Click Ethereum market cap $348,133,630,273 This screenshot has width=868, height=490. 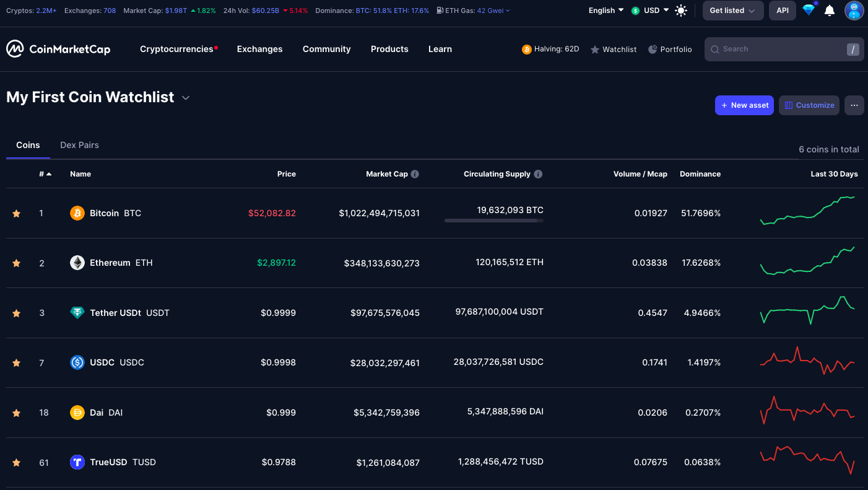point(382,263)
